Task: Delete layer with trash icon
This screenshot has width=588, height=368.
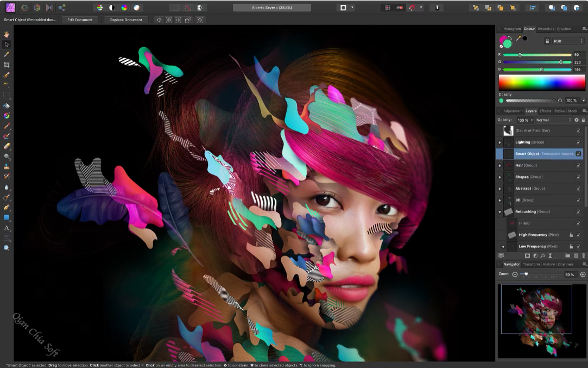Action: [x=584, y=255]
